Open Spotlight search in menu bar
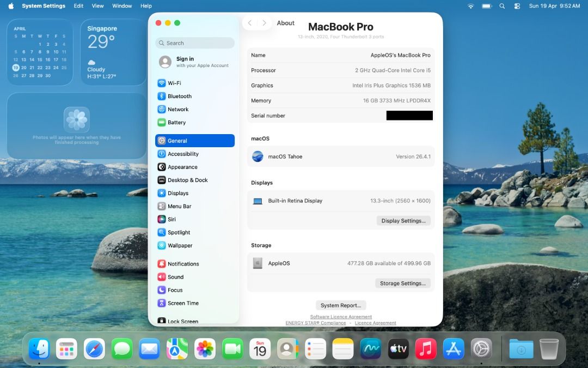588x368 pixels. [x=502, y=5]
